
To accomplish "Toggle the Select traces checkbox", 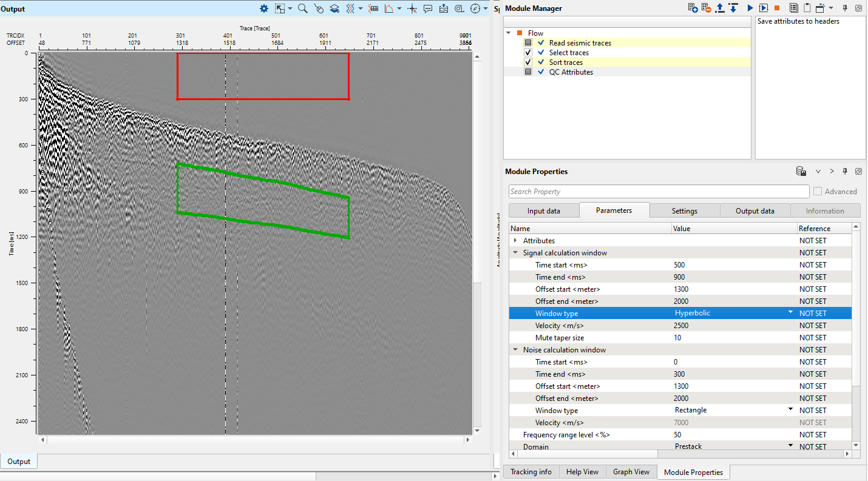I will tap(528, 53).
